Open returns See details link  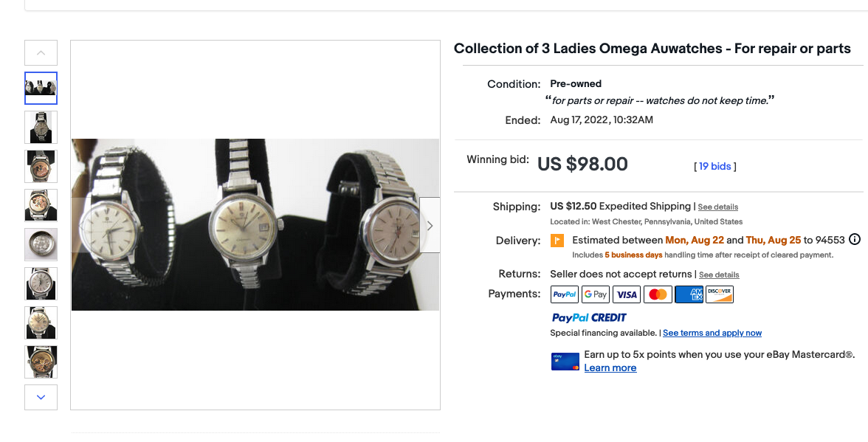pyautogui.click(x=719, y=274)
